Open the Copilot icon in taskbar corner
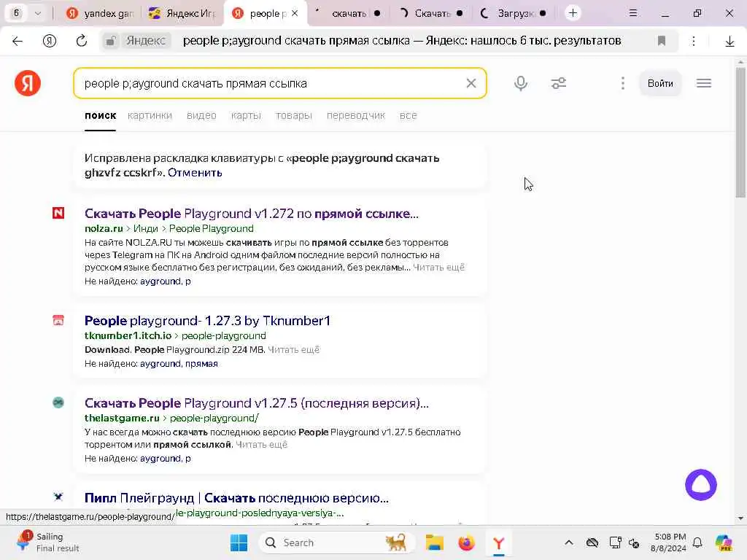The width and height of the screenshot is (747, 560). (724, 542)
